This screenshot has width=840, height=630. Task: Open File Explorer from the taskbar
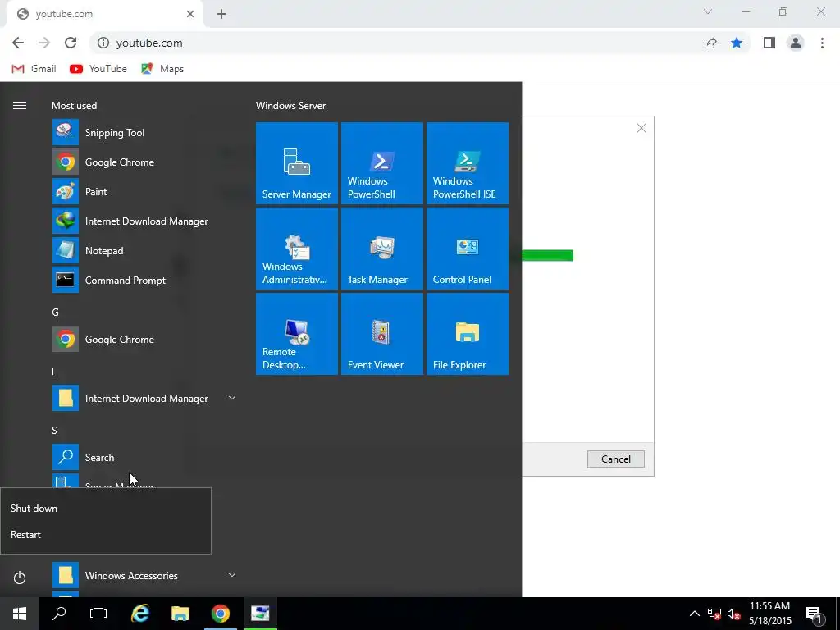click(x=180, y=614)
